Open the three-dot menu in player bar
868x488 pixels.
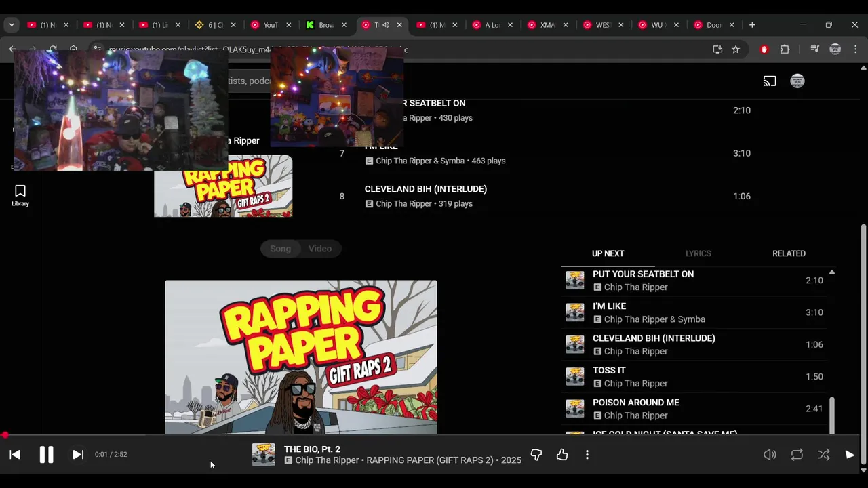(587, 455)
